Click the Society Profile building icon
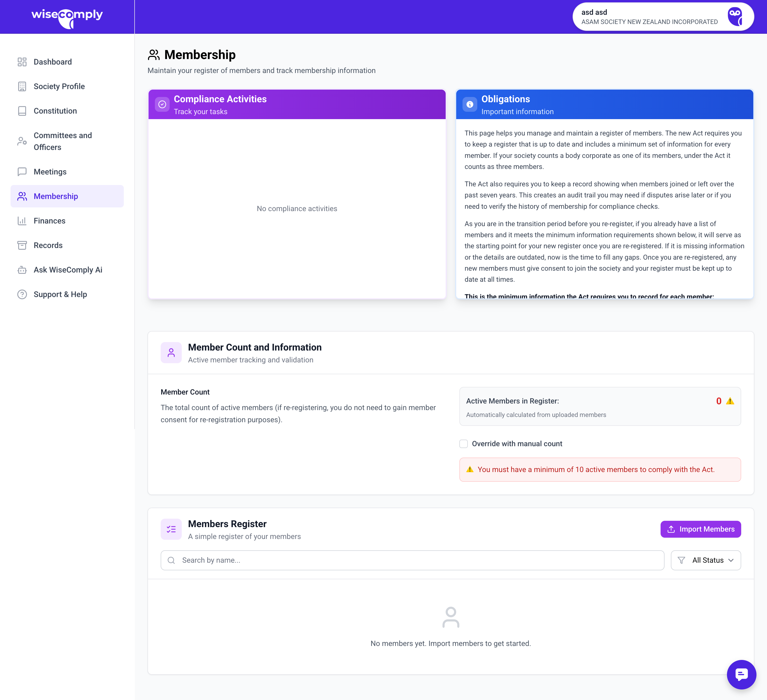The image size is (767, 700). click(x=22, y=86)
